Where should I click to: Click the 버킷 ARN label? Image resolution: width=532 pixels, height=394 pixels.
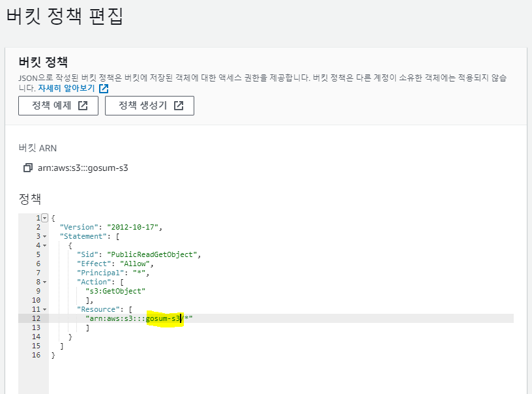[38, 148]
